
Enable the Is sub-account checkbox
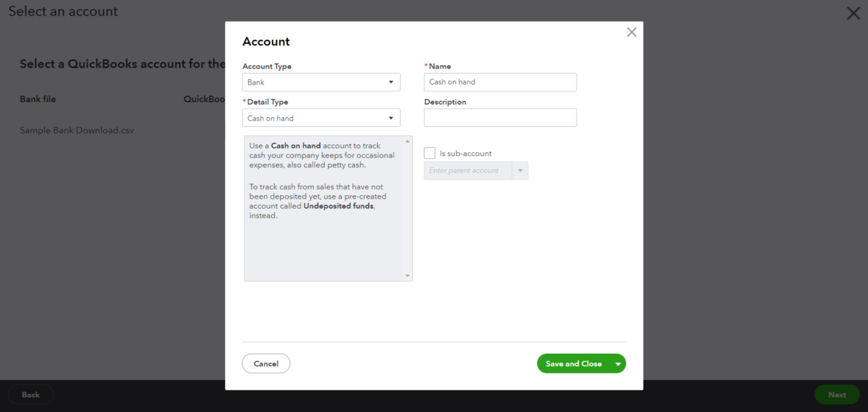point(429,152)
